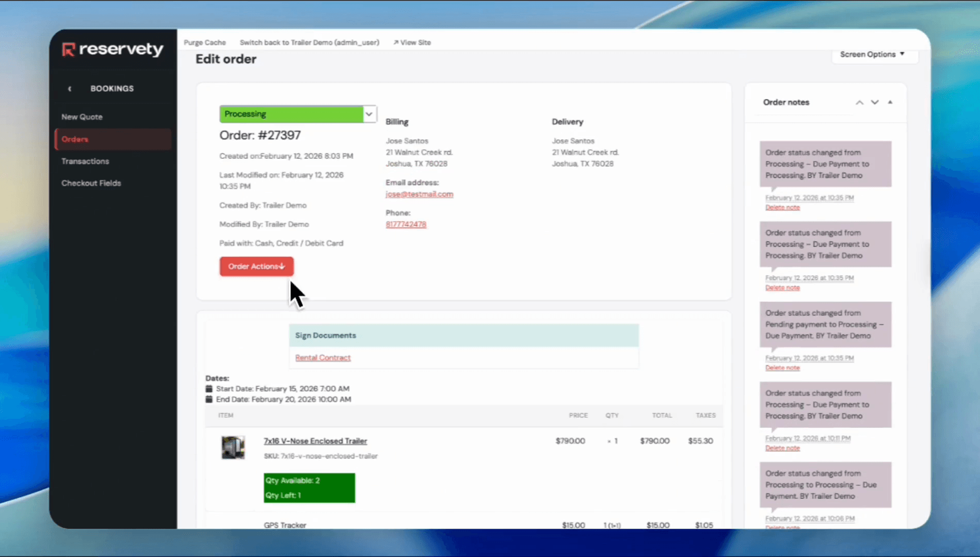The width and height of the screenshot is (980, 557).
Task: Click the Billing section heading
Action: (397, 122)
